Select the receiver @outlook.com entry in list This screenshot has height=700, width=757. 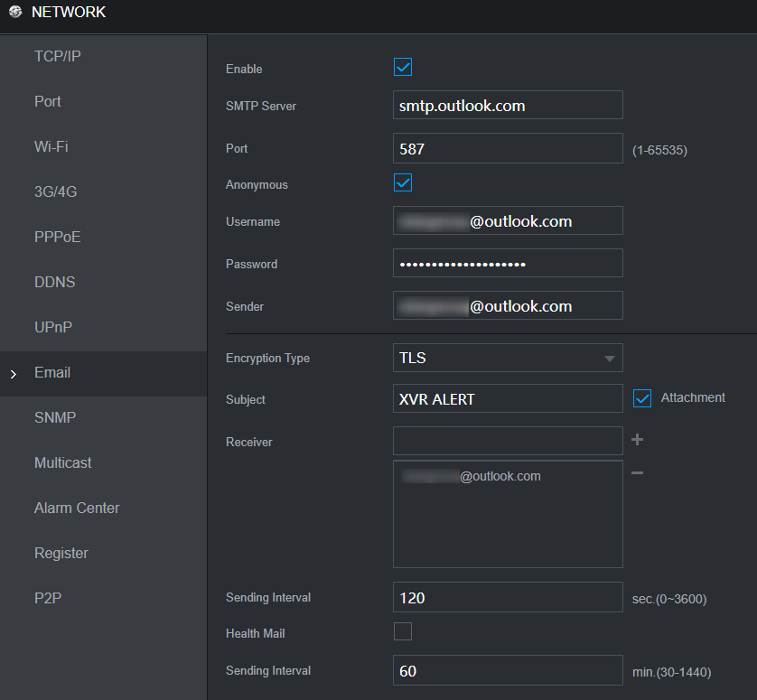[471, 477]
